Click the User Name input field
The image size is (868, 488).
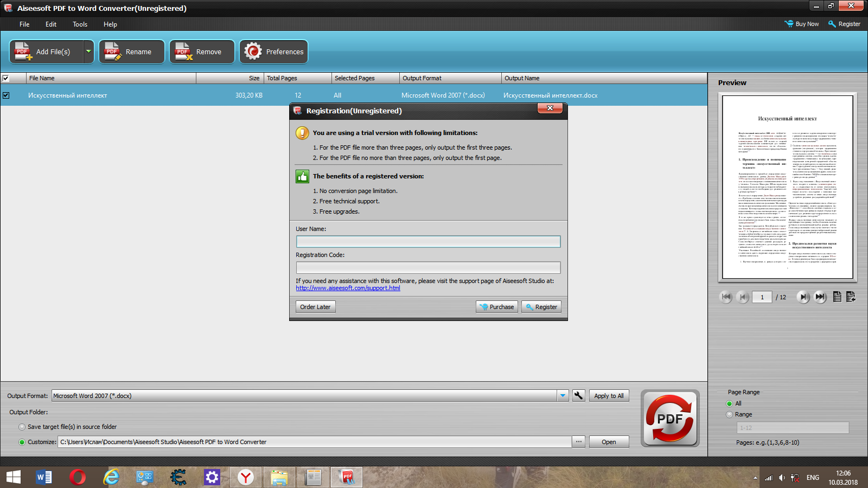coord(428,242)
